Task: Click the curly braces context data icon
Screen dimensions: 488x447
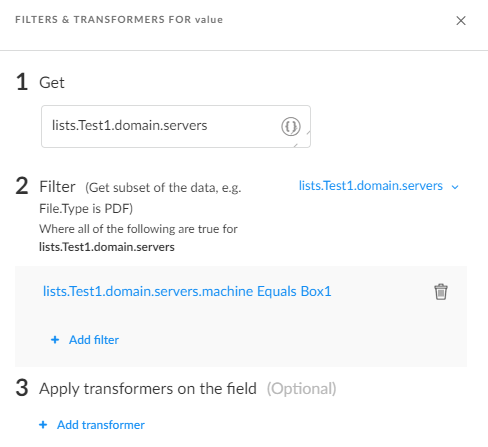Action: point(291,126)
